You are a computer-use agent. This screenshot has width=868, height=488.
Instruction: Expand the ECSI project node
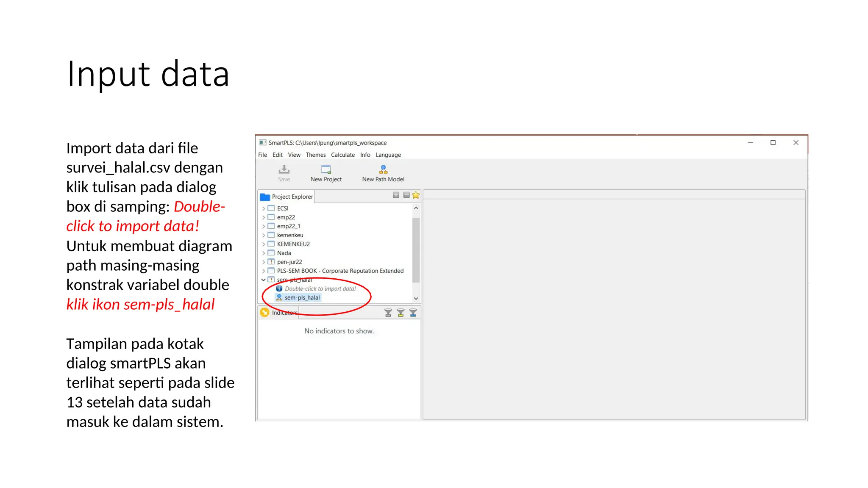pyautogui.click(x=264, y=208)
